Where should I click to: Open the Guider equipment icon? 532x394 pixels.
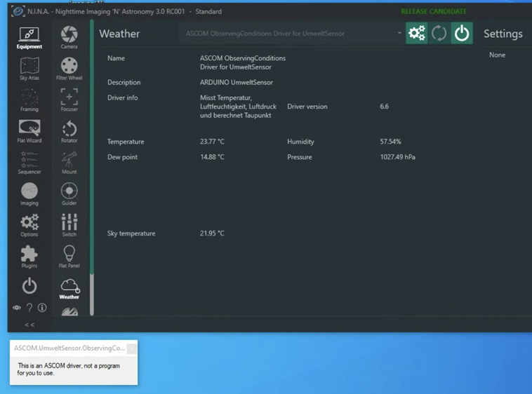[x=69, y=193]
